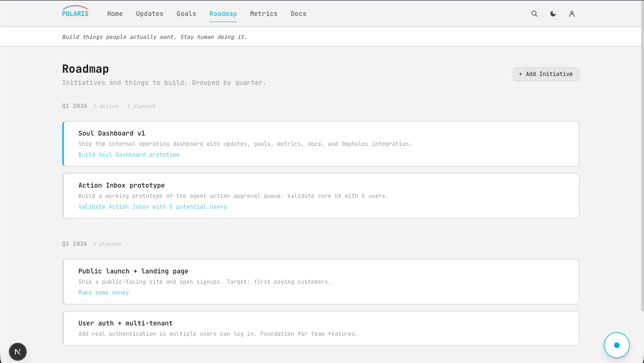644x363 pixels.
Task: Click the Soul Dashboard description starting "Ship the internal"
Action: click(245, 144)
